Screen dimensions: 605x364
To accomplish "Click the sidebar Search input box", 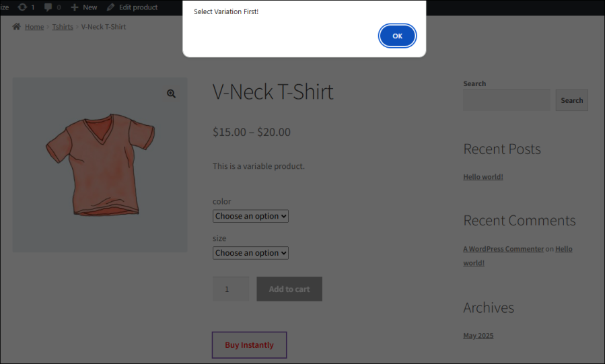I will (506, 100).
